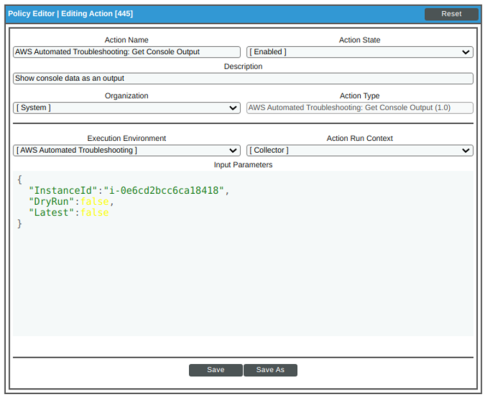Open the Action State dropdown showing Enabled
This screenshot has height=400, width=485.
(x=360, y=52)
